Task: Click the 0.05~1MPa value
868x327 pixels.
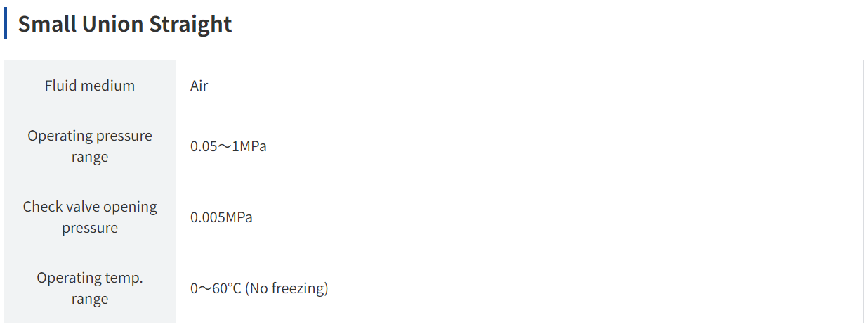Action: coord(228,146)
